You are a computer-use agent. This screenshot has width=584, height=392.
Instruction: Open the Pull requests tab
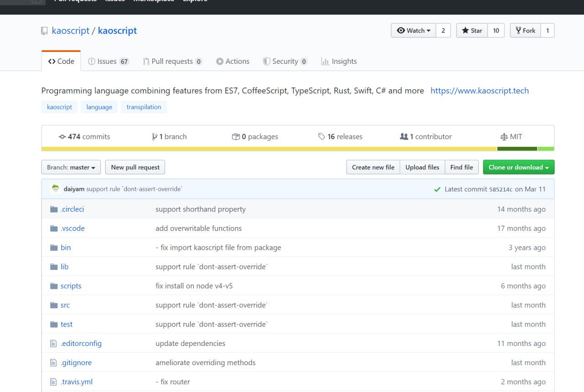point(172,61)
